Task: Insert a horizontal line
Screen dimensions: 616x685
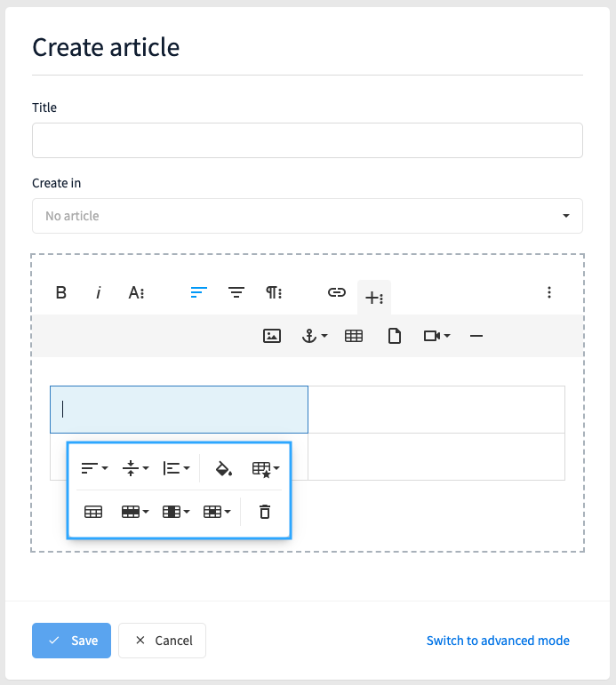Action: [x=476, y=336]
